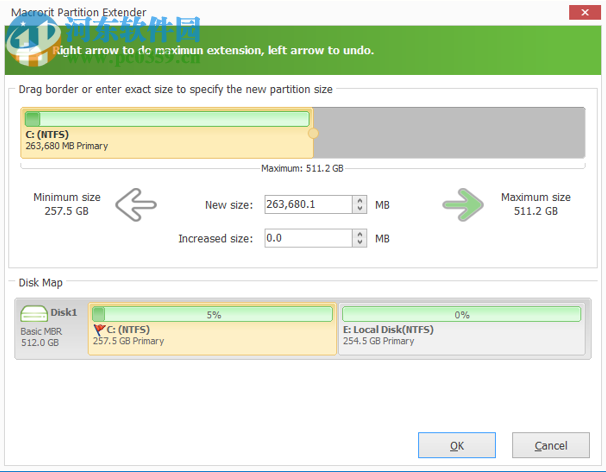The width and height of the screenshot is (606, 472).
Task: Click the '257.5 GB Primary' text in Disk Map
Action: click(x=128, y=341)
